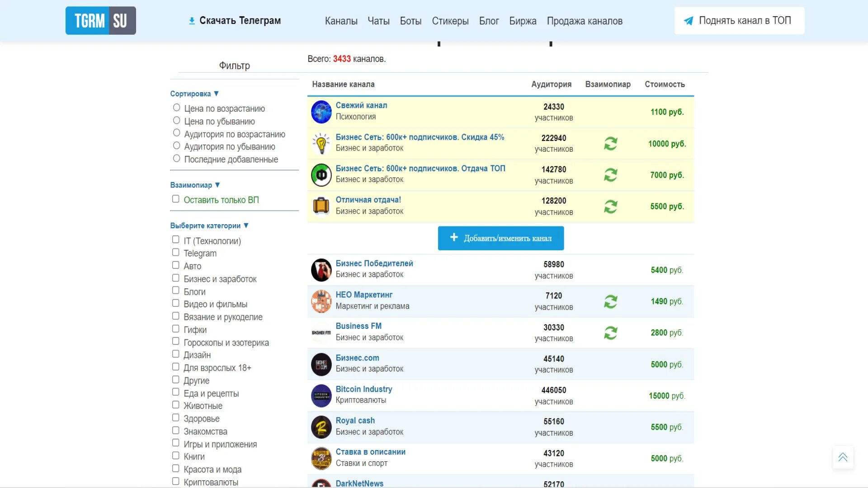Click the Поднять канал в ТОП button
Screen dimensions: 868x488
point(739,21)
